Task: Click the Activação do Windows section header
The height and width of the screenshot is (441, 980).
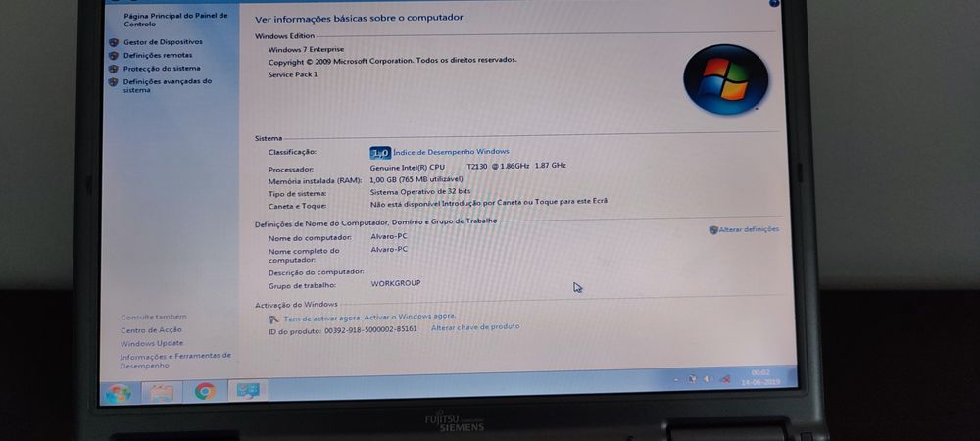Action: coord(296,304)
